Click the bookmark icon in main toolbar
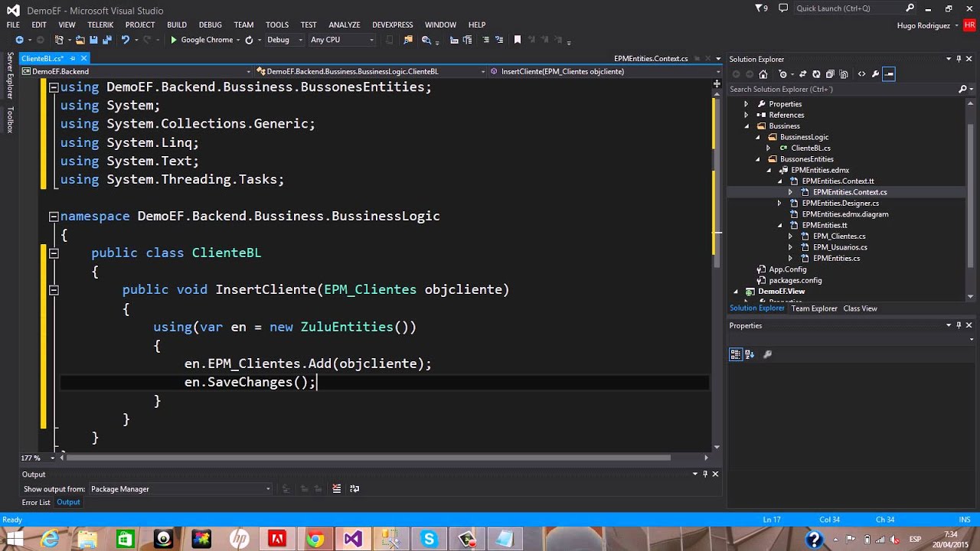This screenshot has width=980, height=551. [518, 40]
